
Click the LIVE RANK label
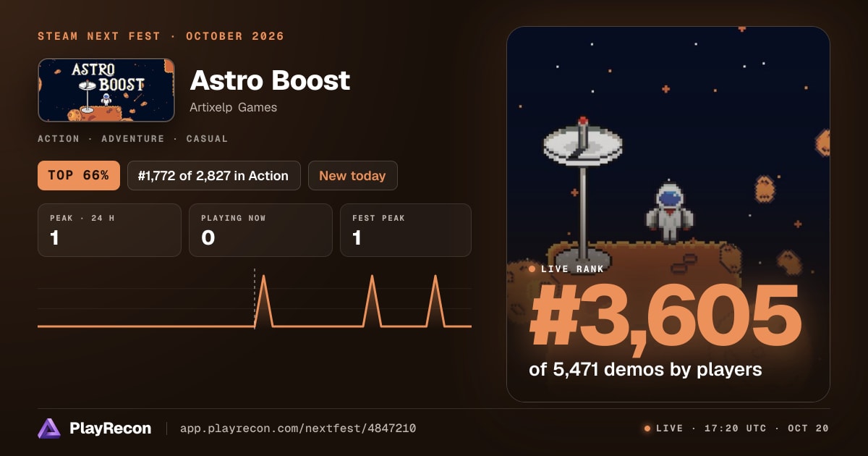click(x=572, y=269)
